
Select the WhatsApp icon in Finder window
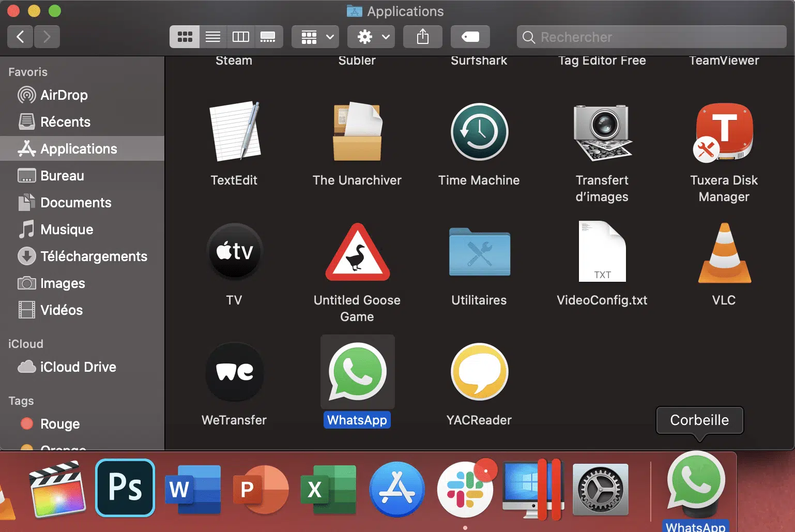(357, 372)
